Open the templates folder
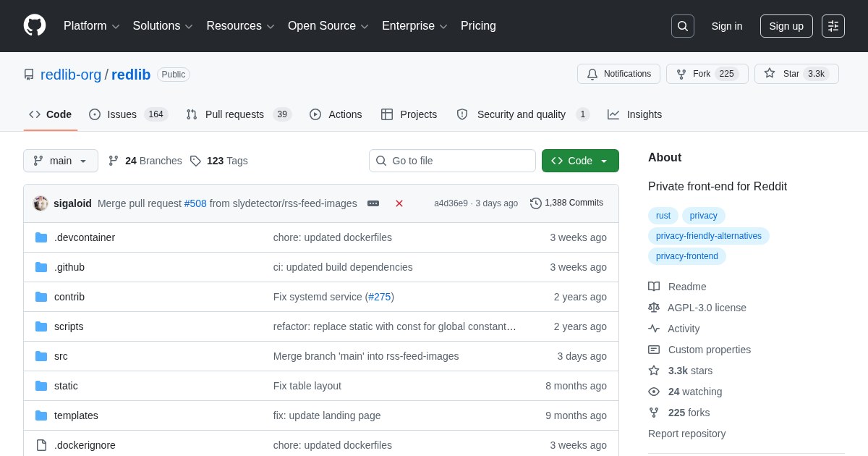Viewport: 868px width, 456px height. pyautogui.click(x=76, y=415)
